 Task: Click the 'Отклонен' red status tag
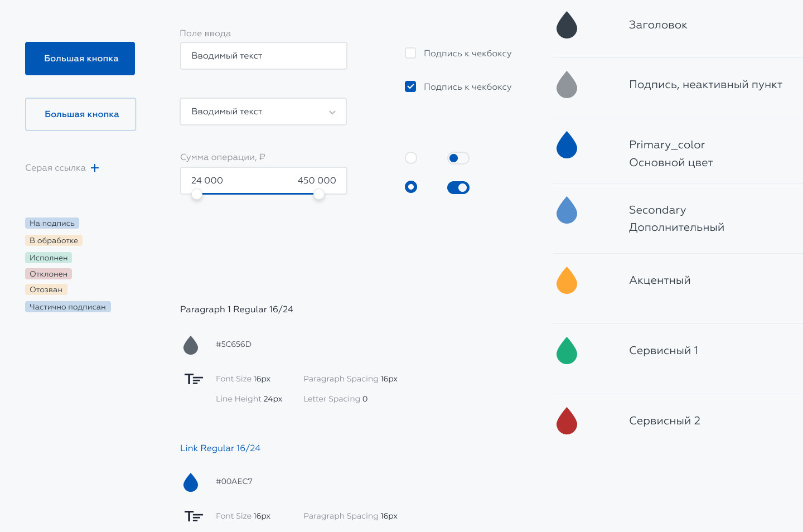point(49,274)
